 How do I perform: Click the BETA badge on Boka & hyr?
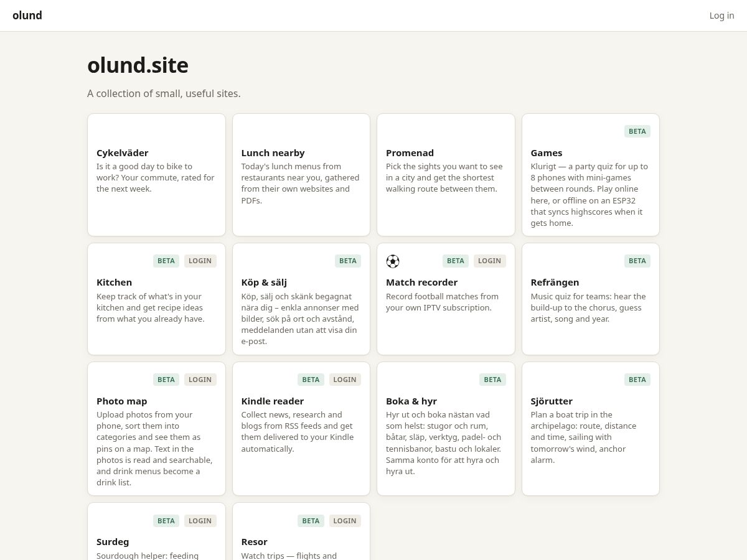[492, 380]
